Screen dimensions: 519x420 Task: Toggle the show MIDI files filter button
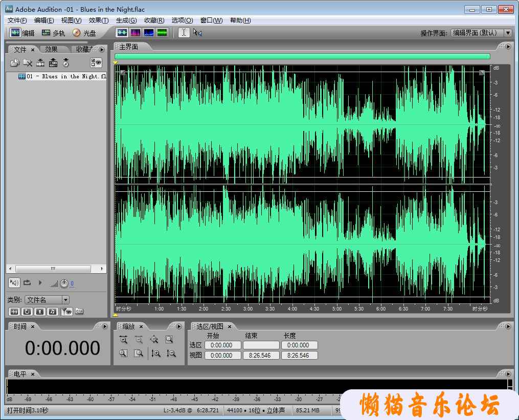(52, 312)
